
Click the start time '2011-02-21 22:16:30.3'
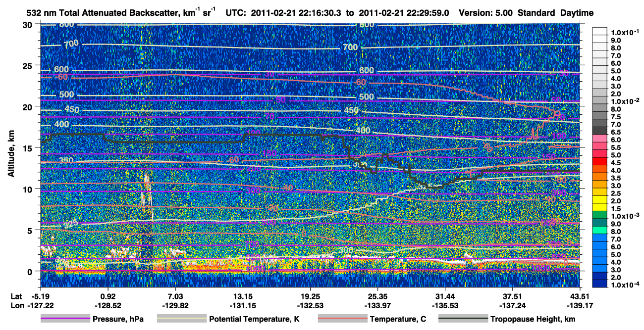295,13
